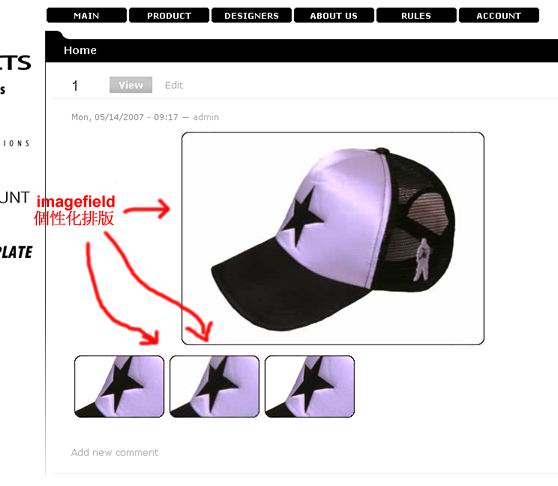
Task: Open the ACCOUNT menu item
Action: [499, 15]
